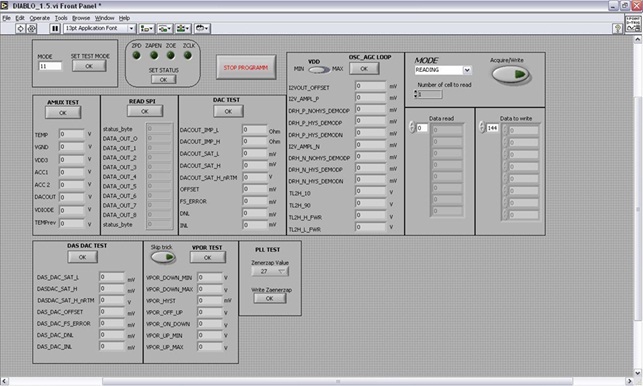This screenshot has width=643, height=386.
Task: Click OK under DAS DAC TEST
Action: tap(82, 257)
